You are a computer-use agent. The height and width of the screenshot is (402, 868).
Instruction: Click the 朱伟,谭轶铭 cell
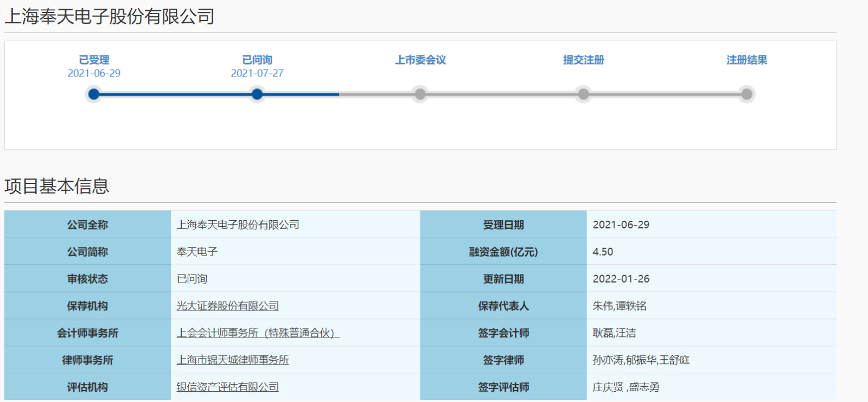(712, 306)
